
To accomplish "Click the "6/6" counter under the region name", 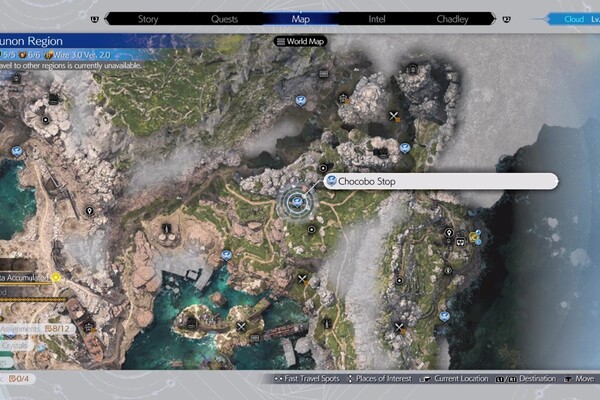I will point(33,55).
